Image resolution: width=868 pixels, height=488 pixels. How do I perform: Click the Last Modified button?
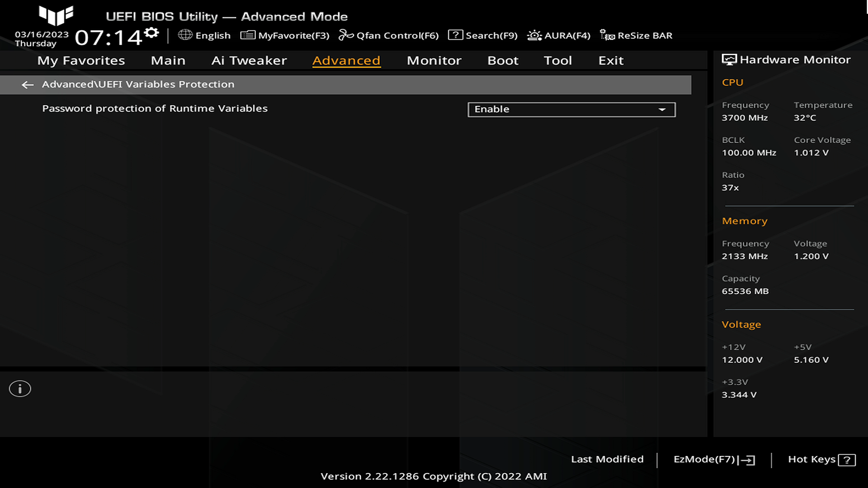tap(608, 459)
